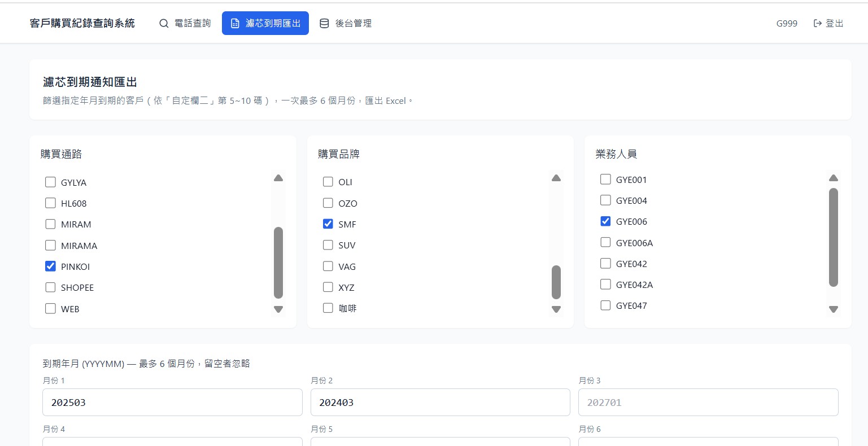868x446 pixels.
Task: Enable the XYZ brand checkbox
Action: (x=328, y=287)
